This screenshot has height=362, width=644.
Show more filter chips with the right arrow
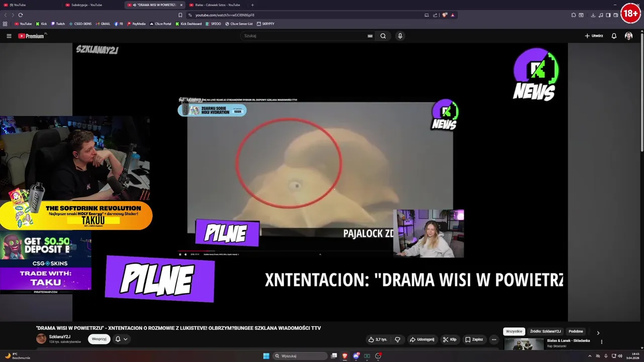point(598,332)
